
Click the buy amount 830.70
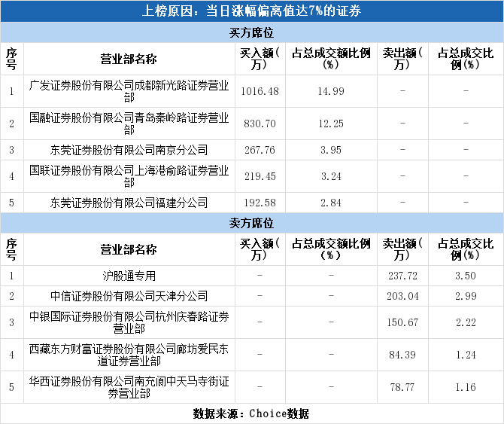260,124
